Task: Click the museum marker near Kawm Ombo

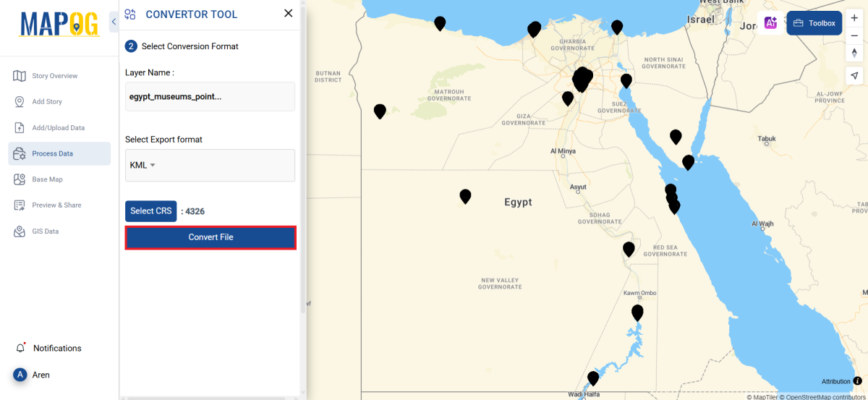Action: [637, 312]
